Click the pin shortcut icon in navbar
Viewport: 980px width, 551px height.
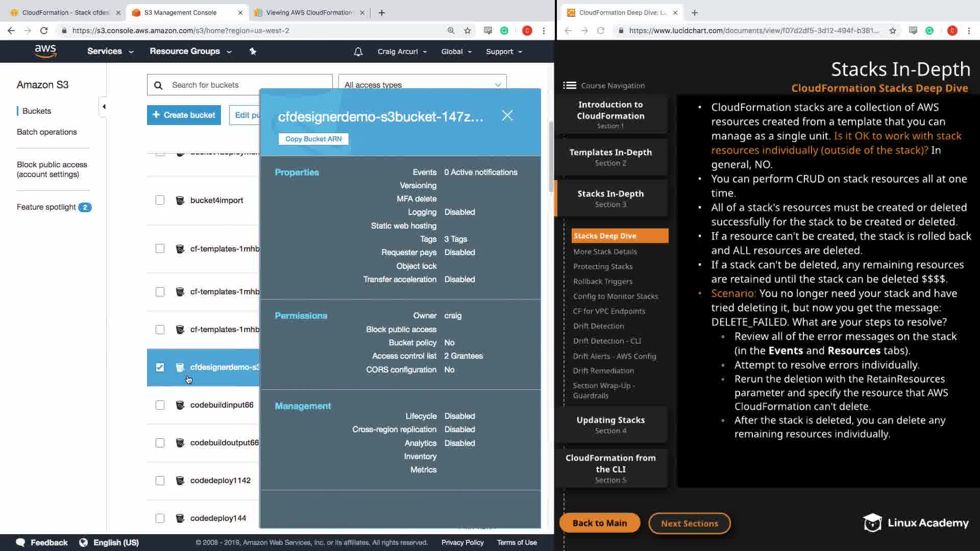[x=253, y=51]
